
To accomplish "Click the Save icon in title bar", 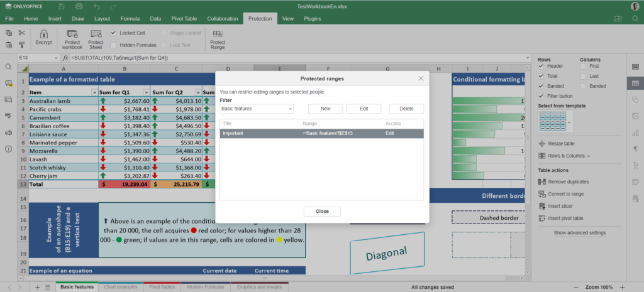I will tap(61, 6).
